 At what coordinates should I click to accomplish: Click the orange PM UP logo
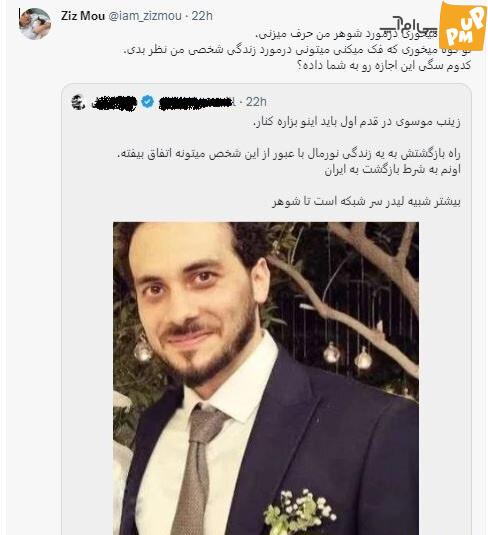click(462, 26)
